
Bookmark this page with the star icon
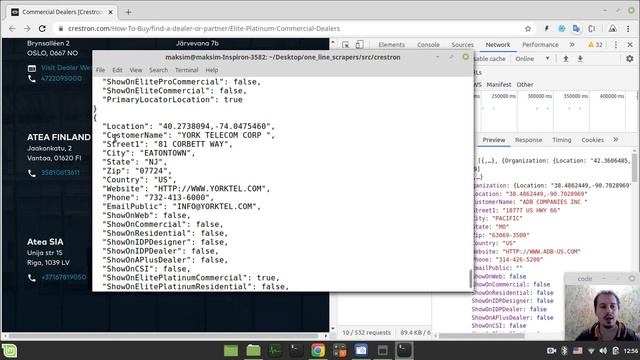pos(528,29)
